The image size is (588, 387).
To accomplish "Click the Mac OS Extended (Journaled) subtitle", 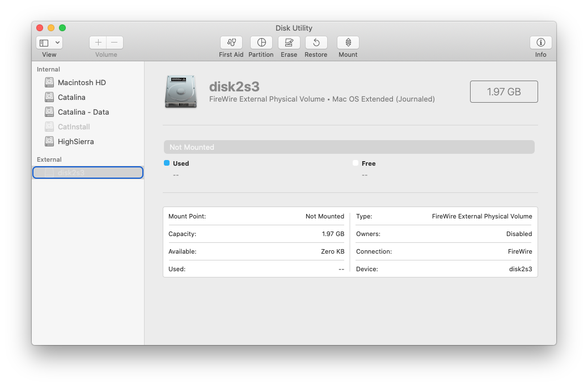I will tap(384, 99).
